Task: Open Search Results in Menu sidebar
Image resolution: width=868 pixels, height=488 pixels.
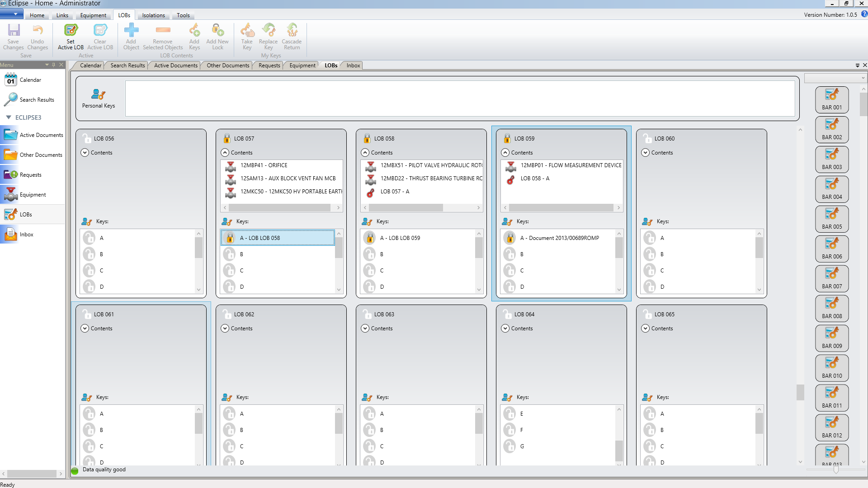Action: (x=29, y=100)
